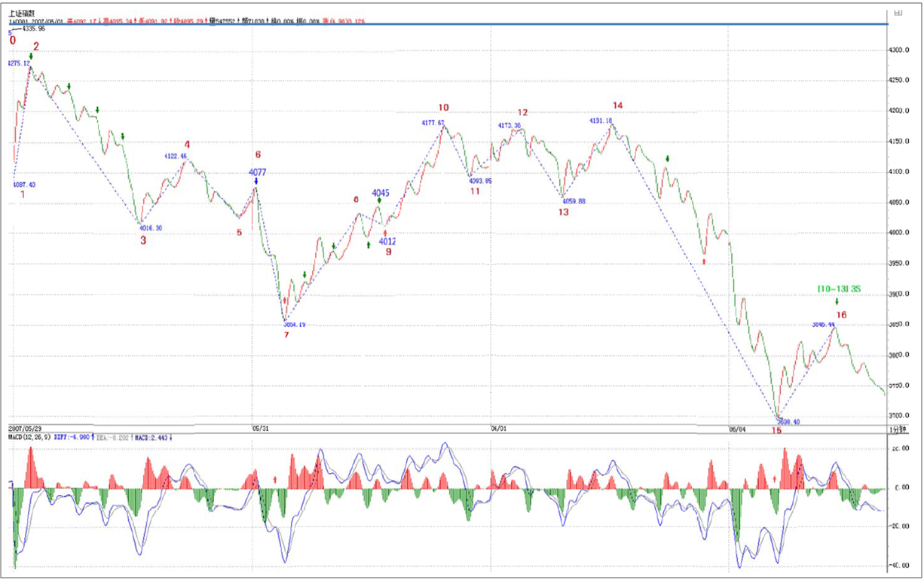Click the red up arrow above 4012
Viewport: 924px width, 580px height.
385,234
